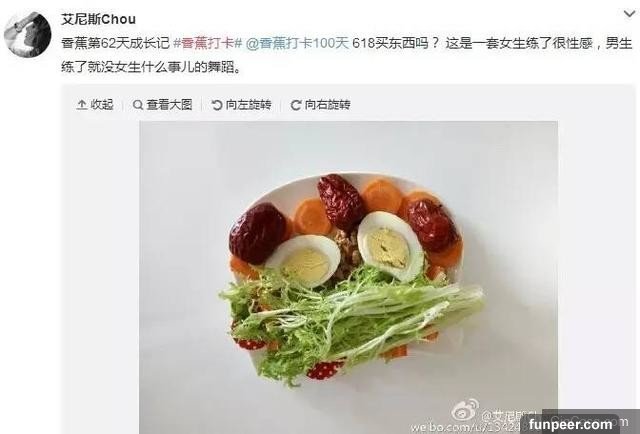This screenshot has height=434, width=640.
Task: Visit the @香蕉打卡100天 mentioned account
Action: tap(298, 43)
